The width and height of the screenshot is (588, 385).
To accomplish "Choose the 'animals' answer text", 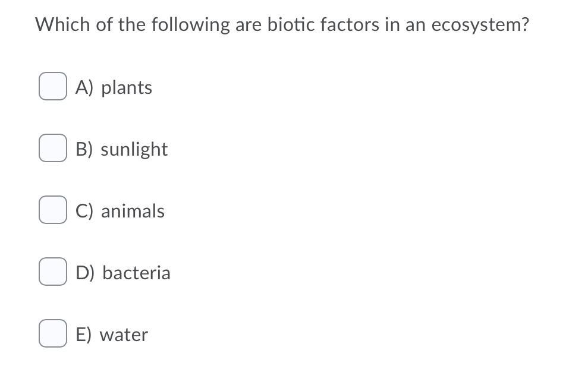I will [x=133, y=211].
